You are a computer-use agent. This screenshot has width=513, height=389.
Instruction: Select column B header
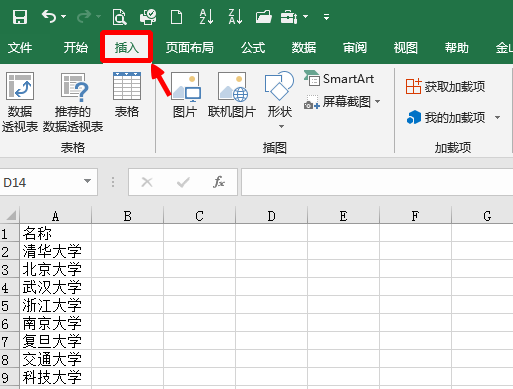pyautogui.click(x=127, y=216)
